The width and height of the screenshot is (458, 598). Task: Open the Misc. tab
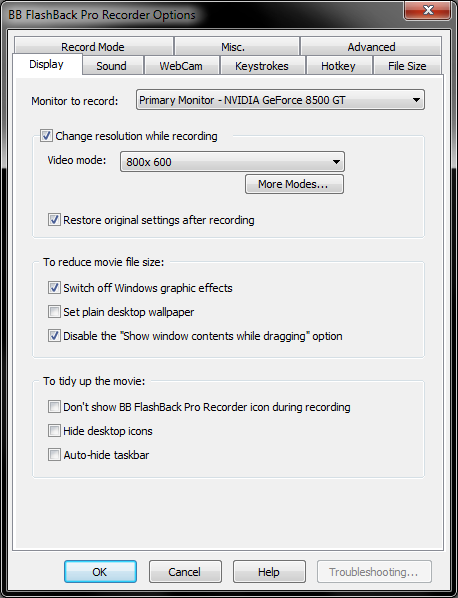237,47
